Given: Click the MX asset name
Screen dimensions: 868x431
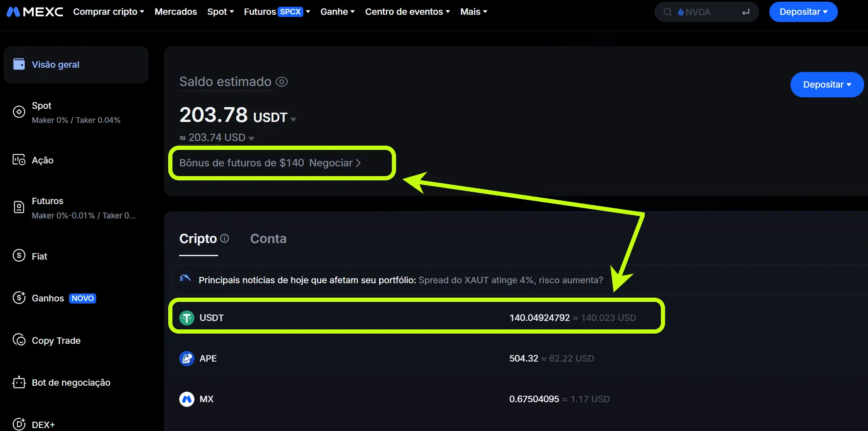Looking at the screenshot, I should pos(207,399).
